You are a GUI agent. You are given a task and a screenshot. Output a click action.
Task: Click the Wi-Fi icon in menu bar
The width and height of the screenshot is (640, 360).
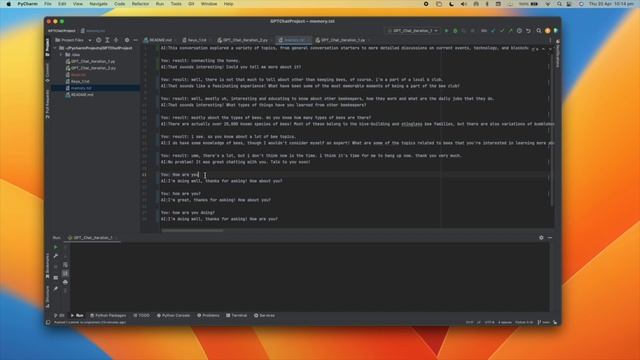tap(548, 4)
